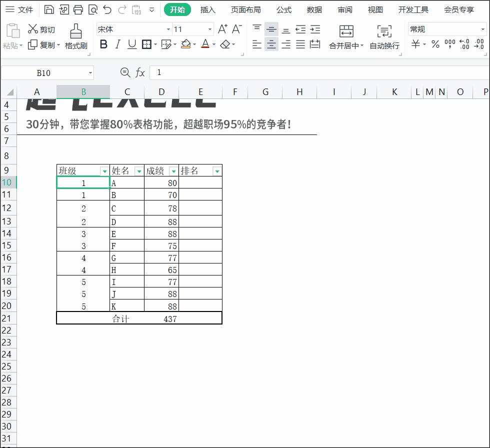Click the currency ¥ format icon
The image size is (490, 448).
click(415, 43)
